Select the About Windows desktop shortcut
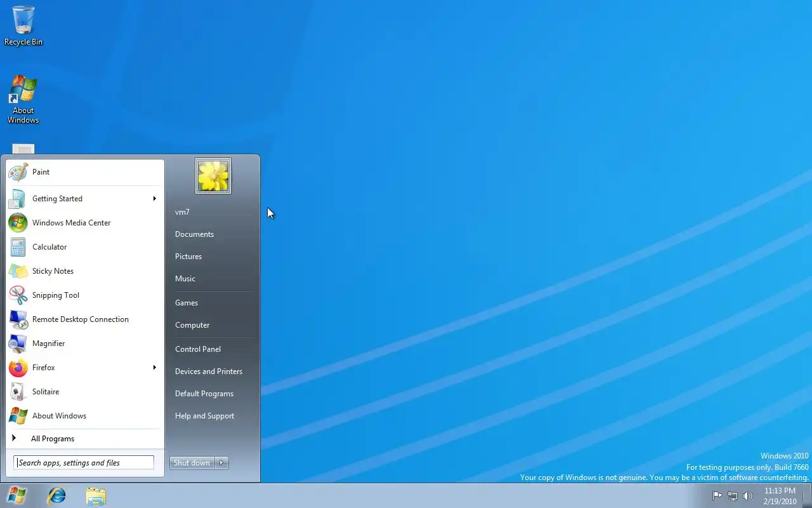Screen dimensions: 812x508 (23, 100)
